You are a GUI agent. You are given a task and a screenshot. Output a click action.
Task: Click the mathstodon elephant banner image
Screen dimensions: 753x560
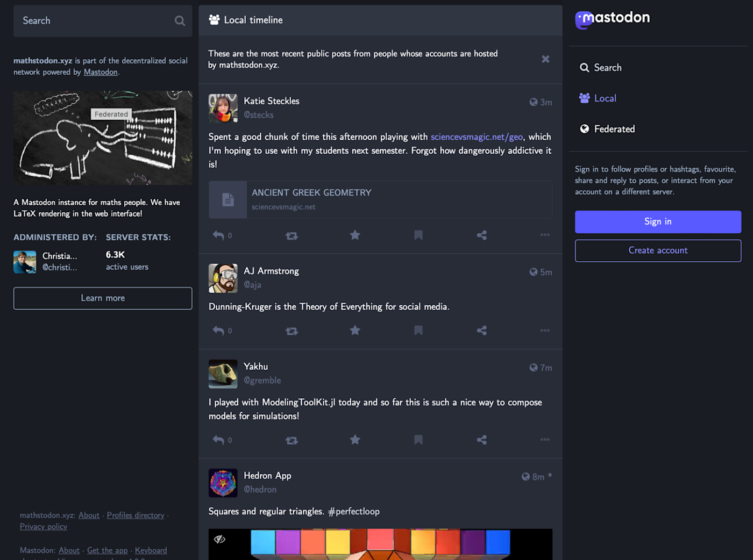103,138
